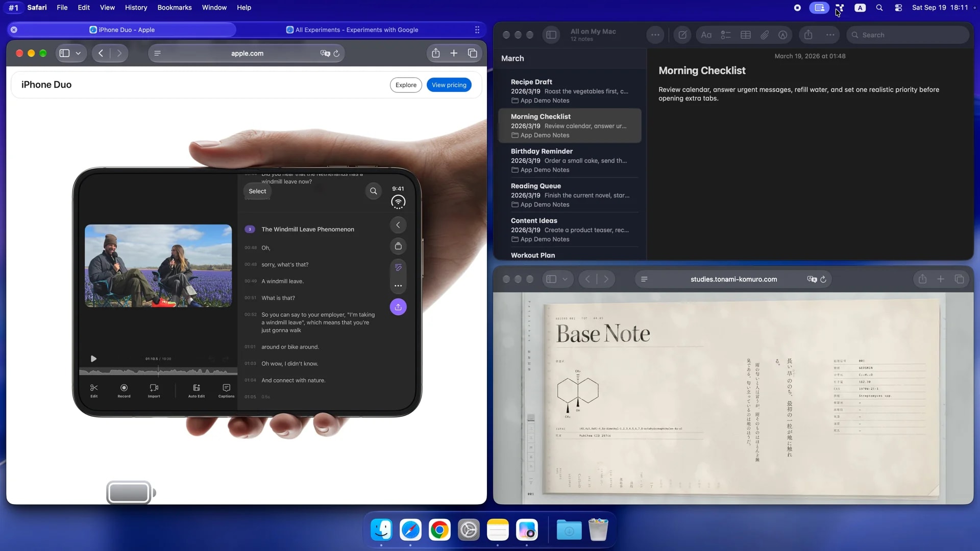The image size is (980, 551).
Task: Switch to All Experiments Google tab
Action: pyautogui.click(x=352, y=30)
